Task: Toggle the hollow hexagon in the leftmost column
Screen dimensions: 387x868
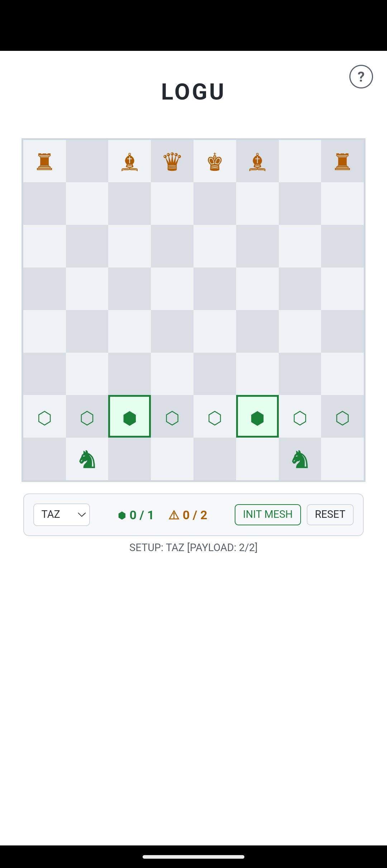Action: click(x=44, y=418)
